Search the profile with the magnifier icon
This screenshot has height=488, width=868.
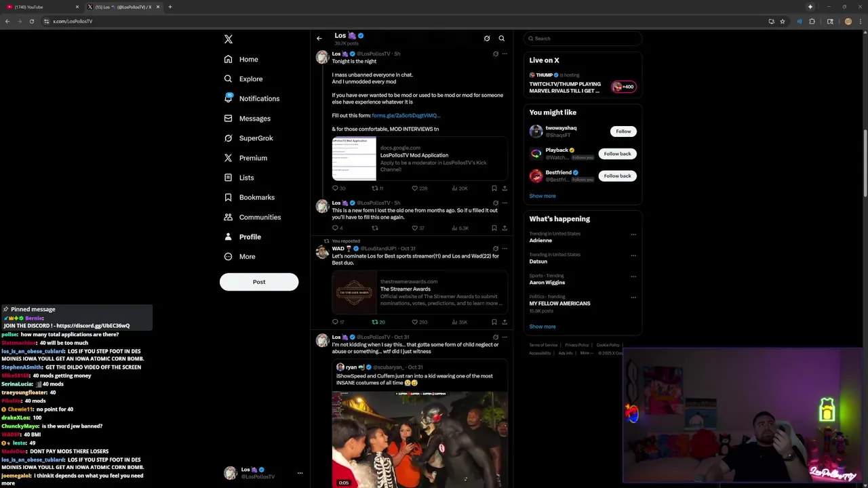click(x=502, y=39)
